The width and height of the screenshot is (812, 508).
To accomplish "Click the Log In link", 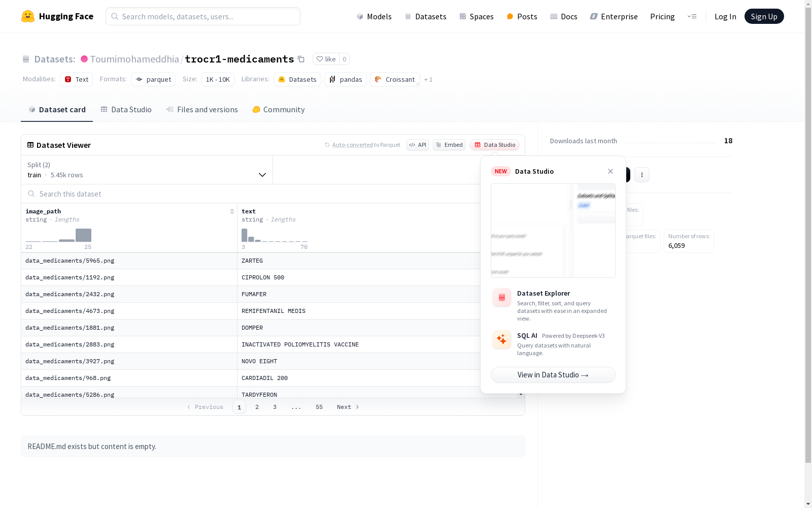I will pos(725,16).
